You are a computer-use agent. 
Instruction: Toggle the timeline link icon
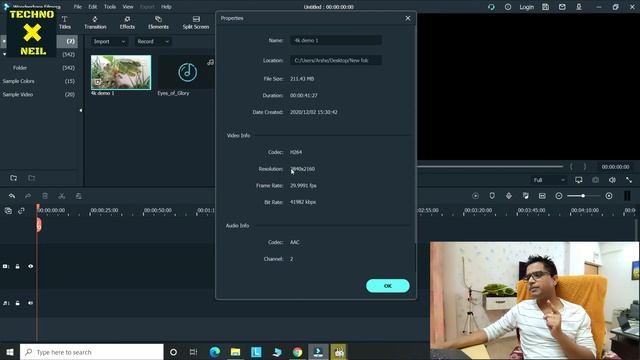(21, 211)
